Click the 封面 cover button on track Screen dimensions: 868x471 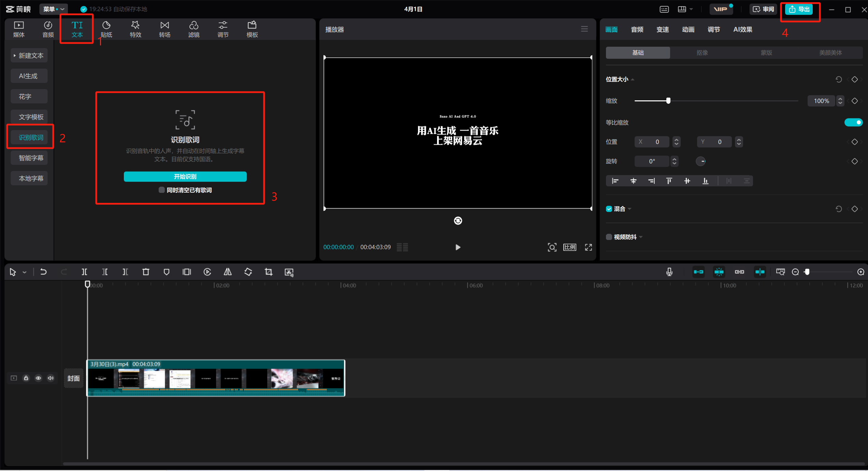pyautogui.click(x=74, y=378)
